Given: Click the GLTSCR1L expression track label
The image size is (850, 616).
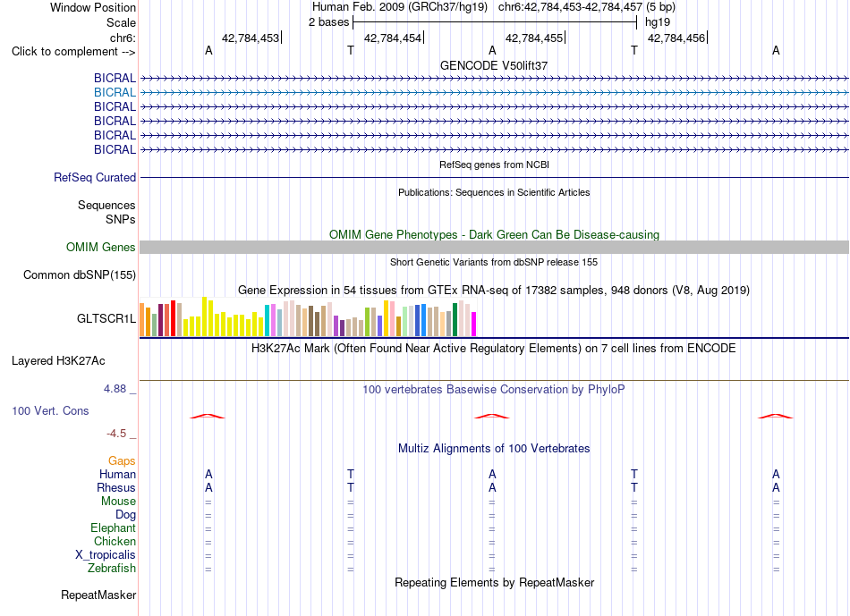Looking at the screenshot, I should pyautogui.click(x=106, y=318).
